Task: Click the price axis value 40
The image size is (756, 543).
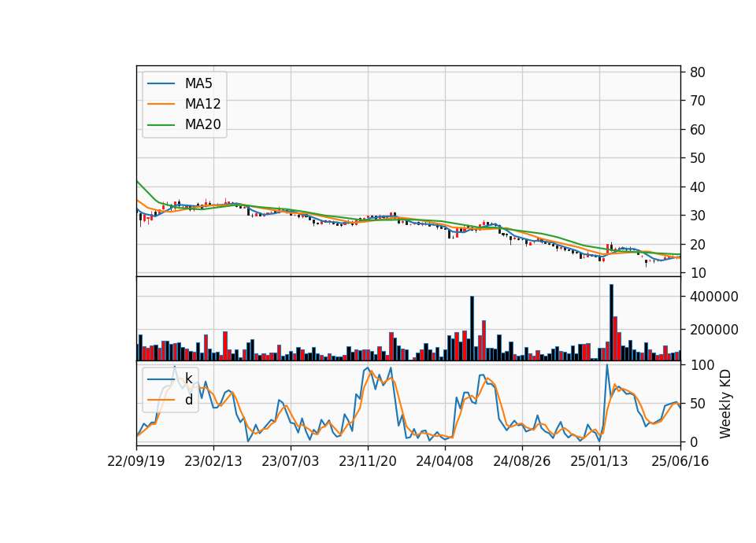Action: (698, 187)
